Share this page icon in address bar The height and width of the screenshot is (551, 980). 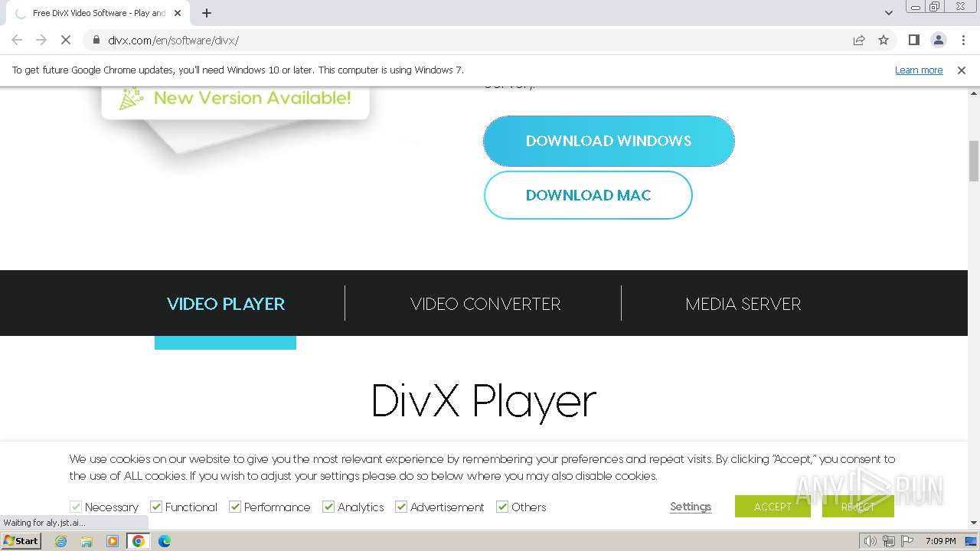(859, 40)
